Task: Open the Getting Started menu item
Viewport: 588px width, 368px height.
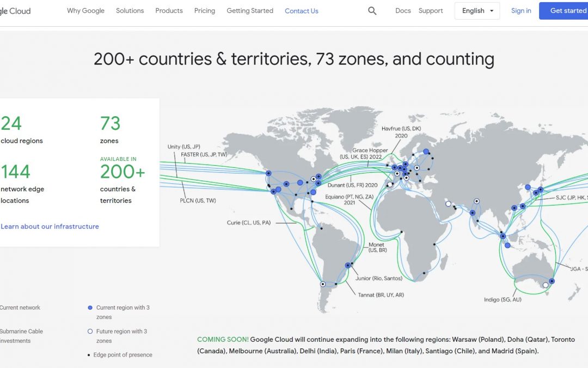Action: (x=250, y=11)
